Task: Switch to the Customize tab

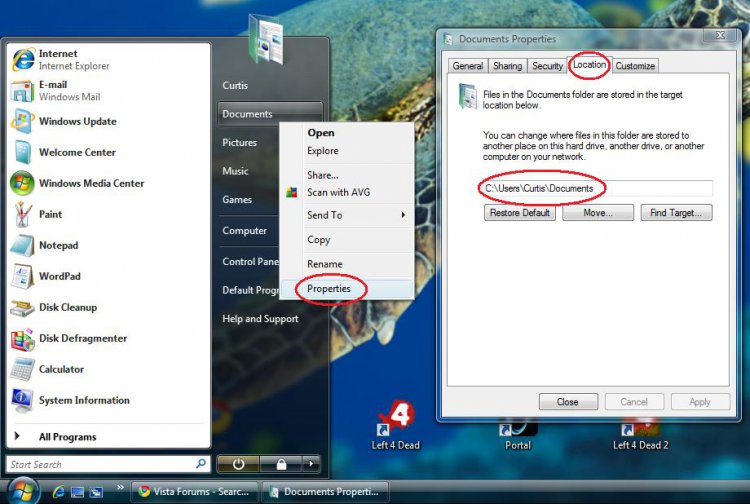Action: [x=635, y=66]
